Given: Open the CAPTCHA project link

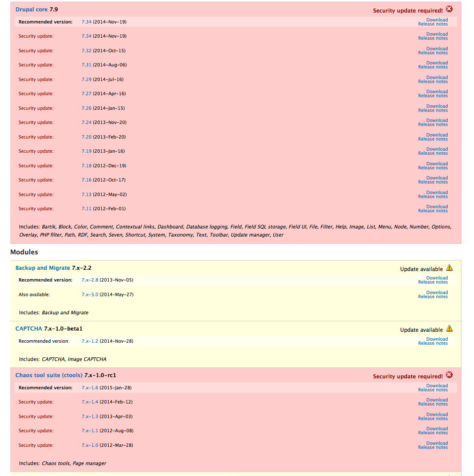Looking at the screenshot, I should (x=28, y=329).
